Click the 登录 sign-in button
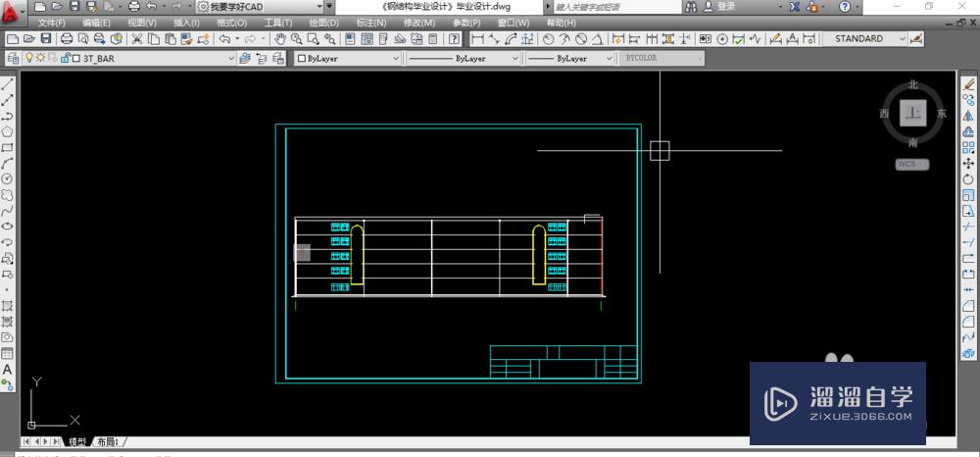 click(x=726, y=7)
